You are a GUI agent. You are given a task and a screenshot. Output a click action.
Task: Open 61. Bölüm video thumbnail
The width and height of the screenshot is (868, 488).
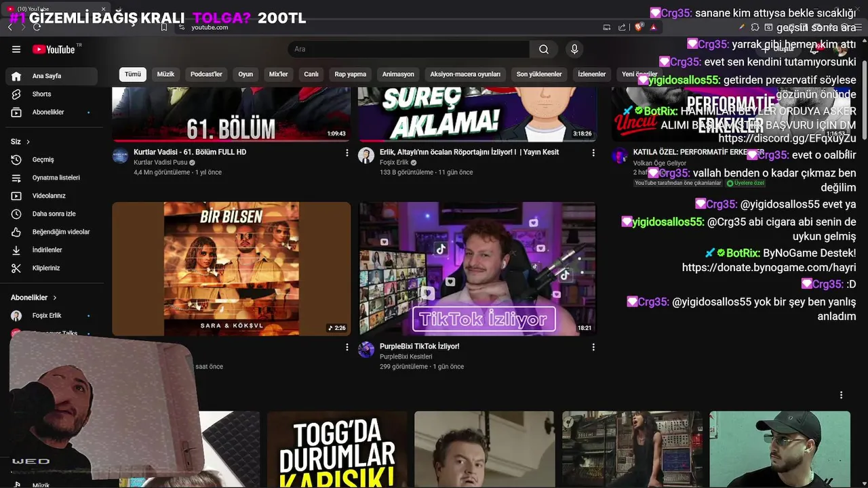tap(231, 114)
